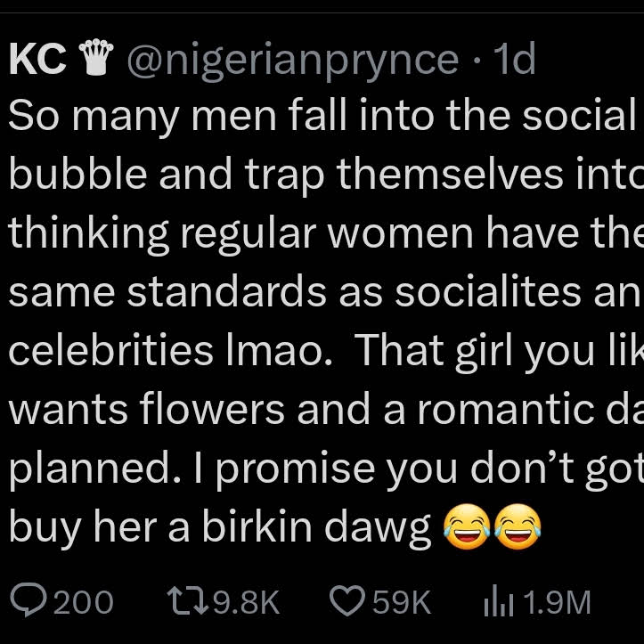Click the 9.8K retweet count
The width and height of the screenshot is (644, 644).
point(247,603)
